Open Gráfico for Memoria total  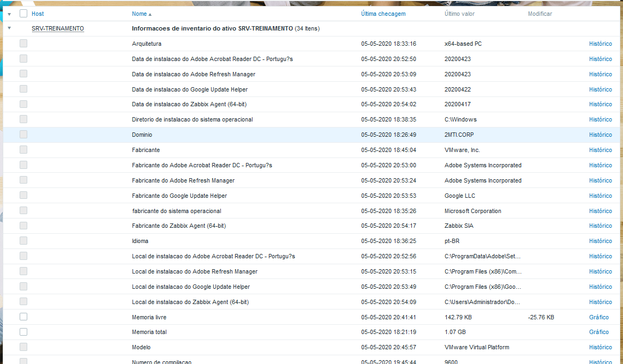(x=599, y=332)
